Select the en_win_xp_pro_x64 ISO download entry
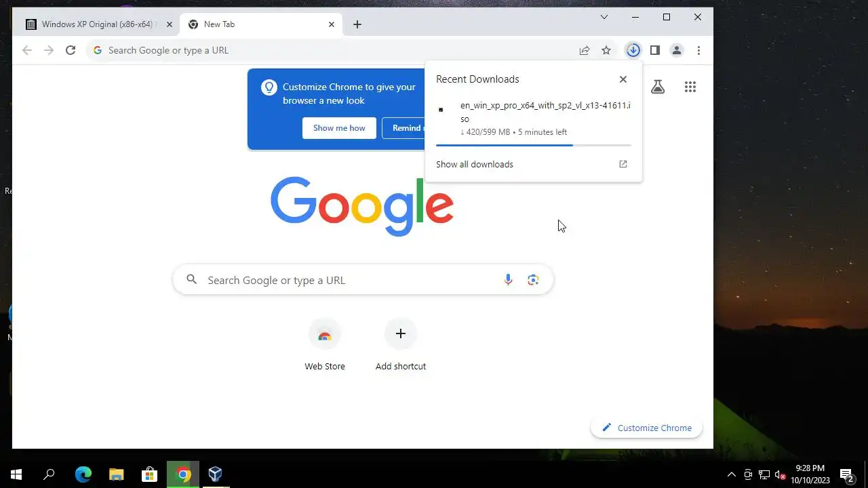The width and height of the screenshot is (868, 488). (x=534, y=119)
